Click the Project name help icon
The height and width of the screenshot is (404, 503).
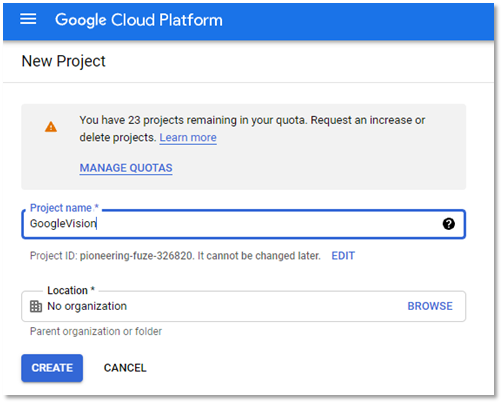coord(448,224)
